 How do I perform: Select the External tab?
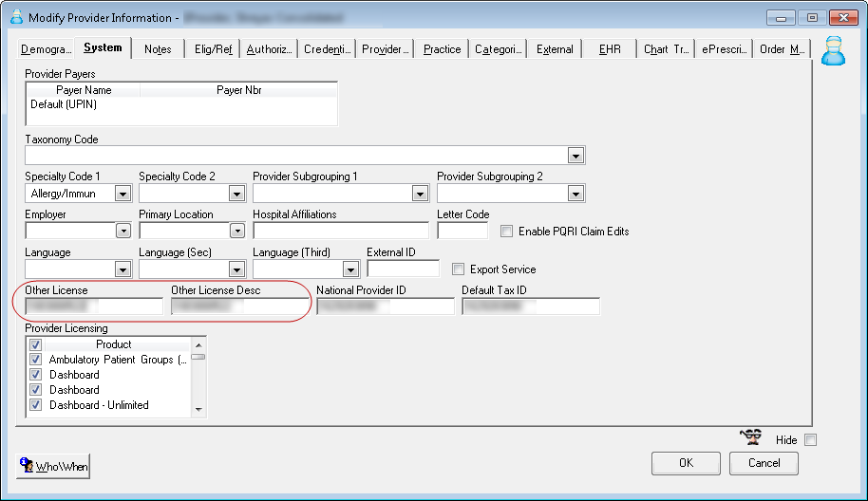pos(555,49)
